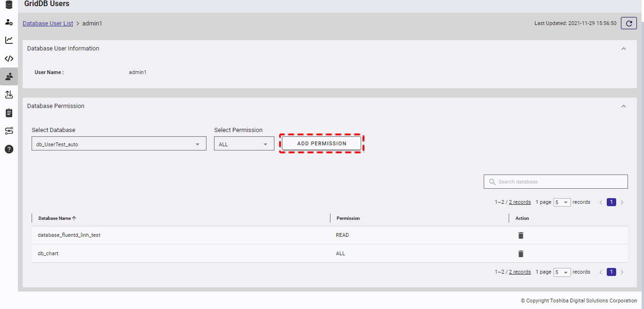Click page 1 button above the table
This screenshot has width=644, height=309.
(x=611, y=202)
